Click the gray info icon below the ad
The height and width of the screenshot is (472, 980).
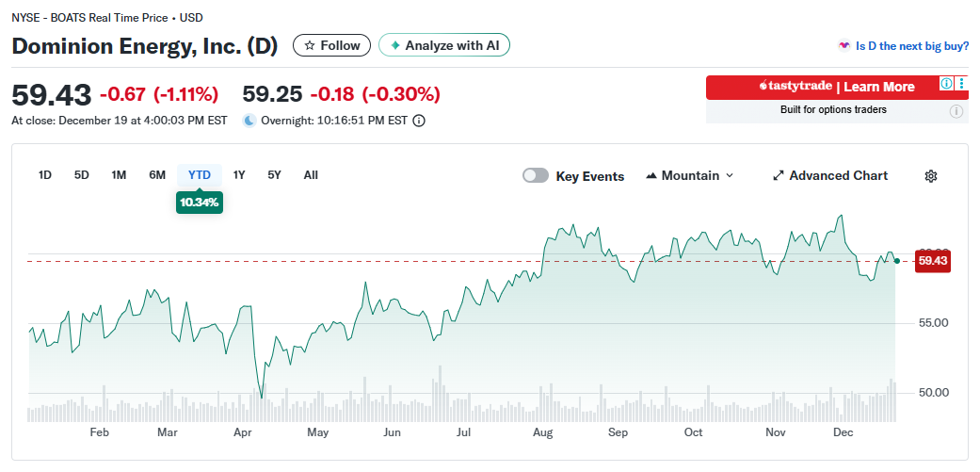[x=956, y=111]
